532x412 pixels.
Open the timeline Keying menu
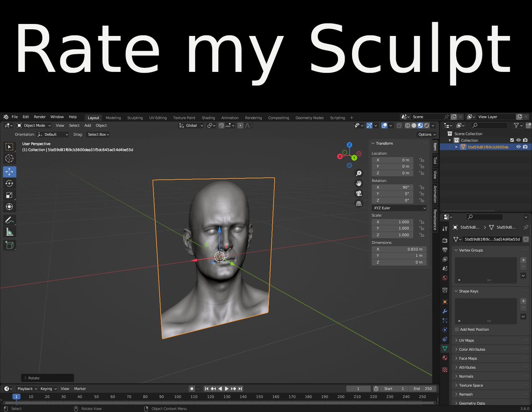[48, 389]
